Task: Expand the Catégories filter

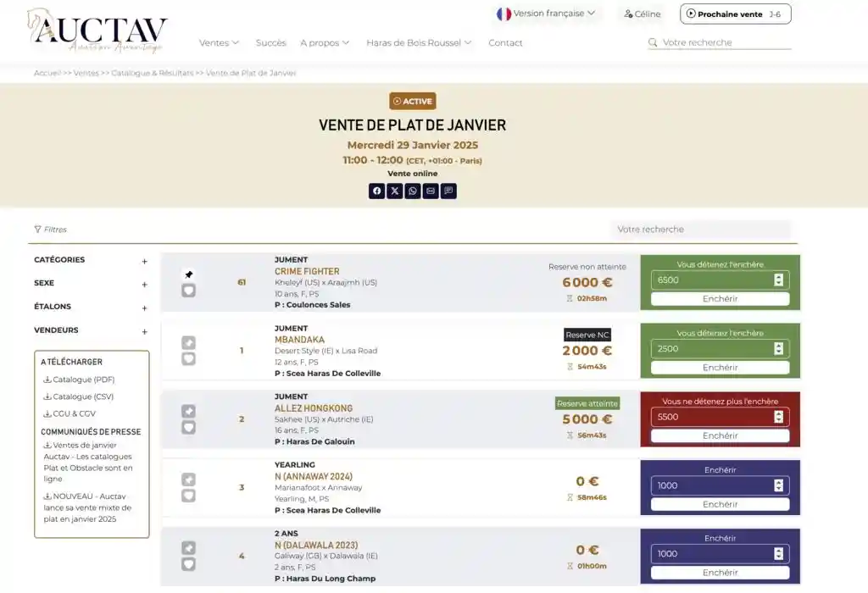Action: coord(144,261)
